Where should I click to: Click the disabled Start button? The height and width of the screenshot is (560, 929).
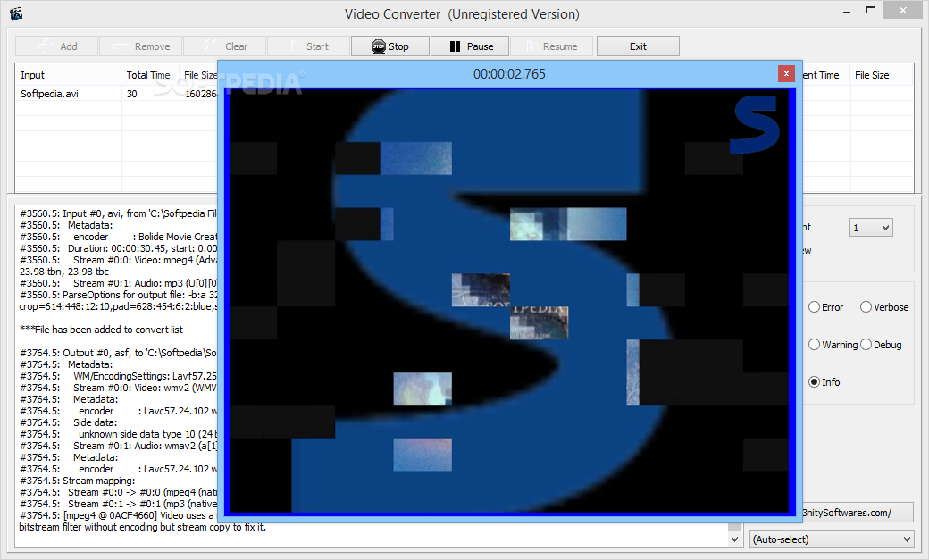309,46
